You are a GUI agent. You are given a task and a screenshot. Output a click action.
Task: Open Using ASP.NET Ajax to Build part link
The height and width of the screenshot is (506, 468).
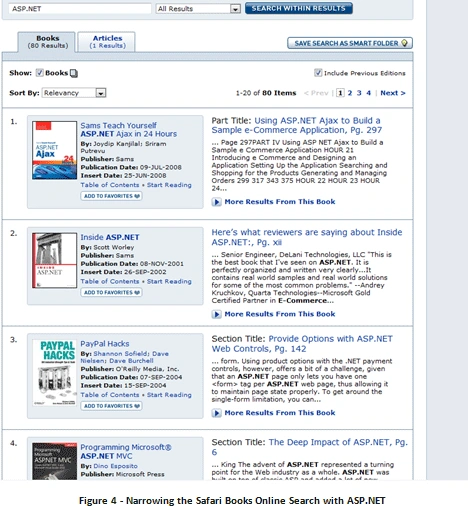(x=297, y=125)
